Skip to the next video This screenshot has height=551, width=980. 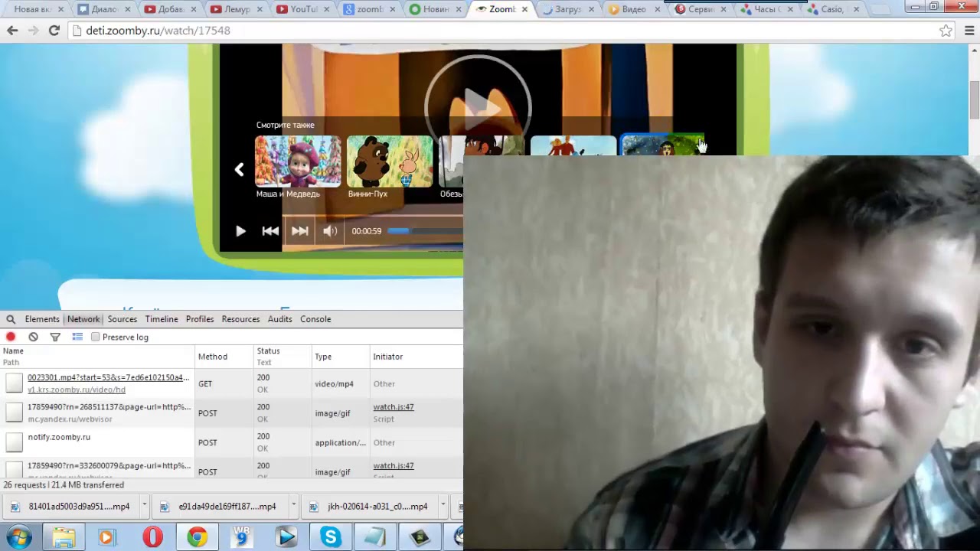click(x=300, y=231)
